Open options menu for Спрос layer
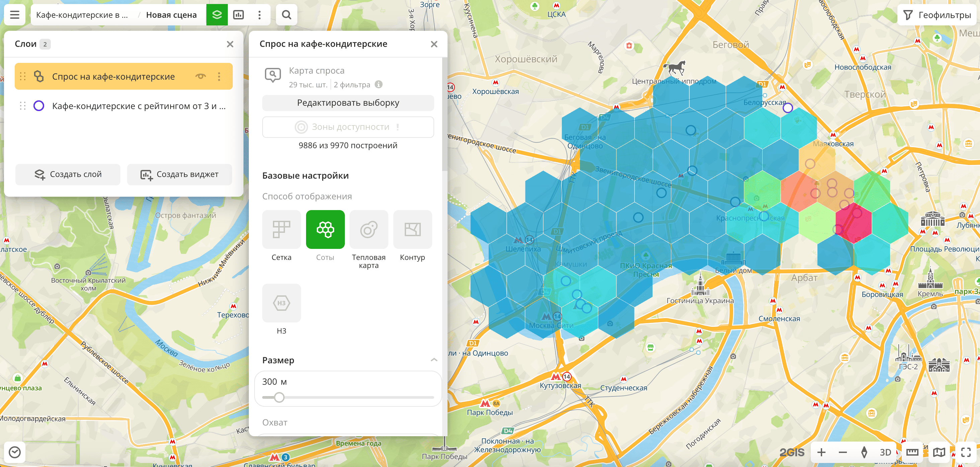This screenshot has width=980, height=467. point(219,77)
